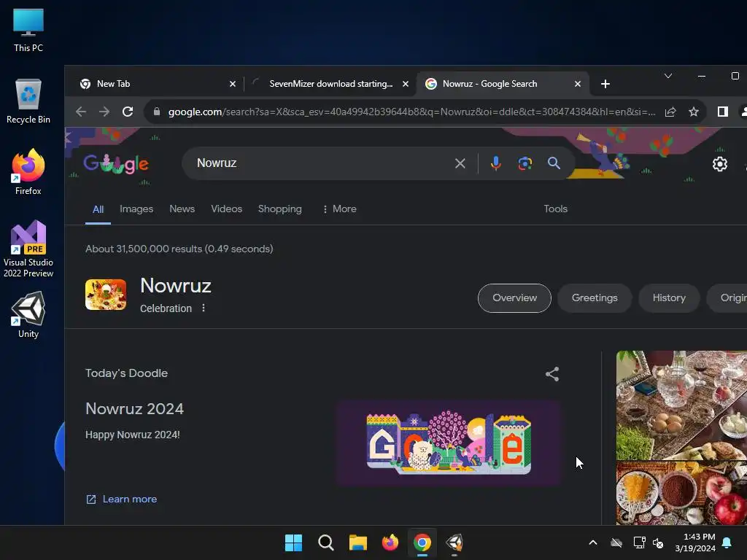The width and height of the screenshot is (747, 560).
Task: Click the OneDrive cloud tray icon
Action: click(616, 542)
